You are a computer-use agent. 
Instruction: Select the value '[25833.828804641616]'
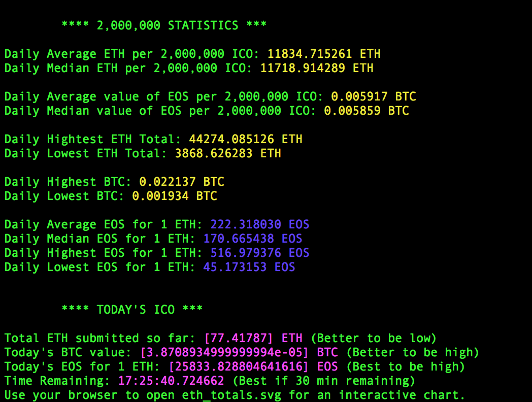pyautogui.click(x=239, y=366)
